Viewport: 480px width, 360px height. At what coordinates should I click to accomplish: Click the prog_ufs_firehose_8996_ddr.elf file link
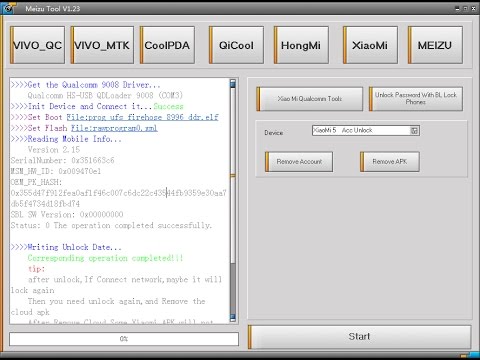[x=143, y=117]
